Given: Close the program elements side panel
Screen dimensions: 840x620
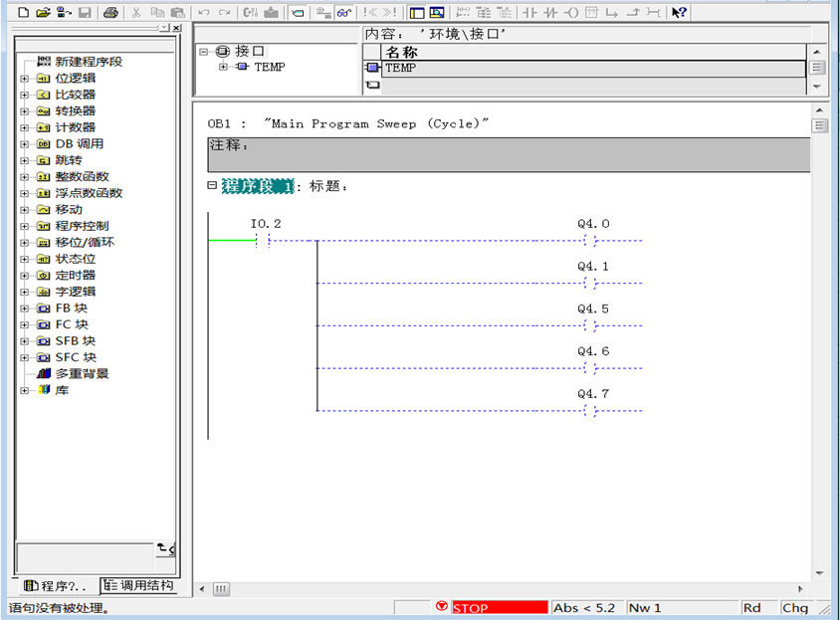Looking at the screenshot, I should 176,29.
